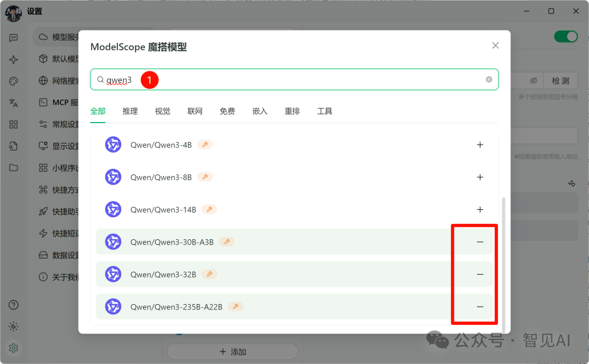The image size is (589, 364).
Task: Switch to the 推理 tab
Action: coord(130,111)
